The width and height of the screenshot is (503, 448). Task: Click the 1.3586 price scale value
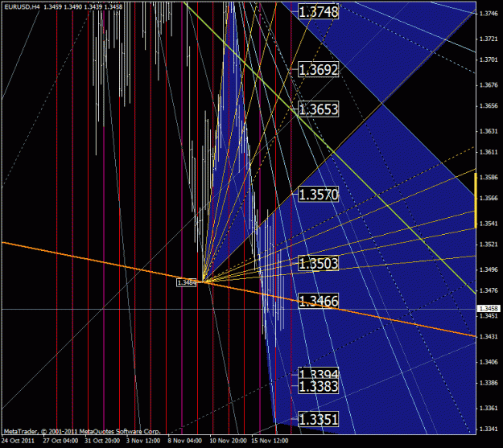tap(489, 177)
